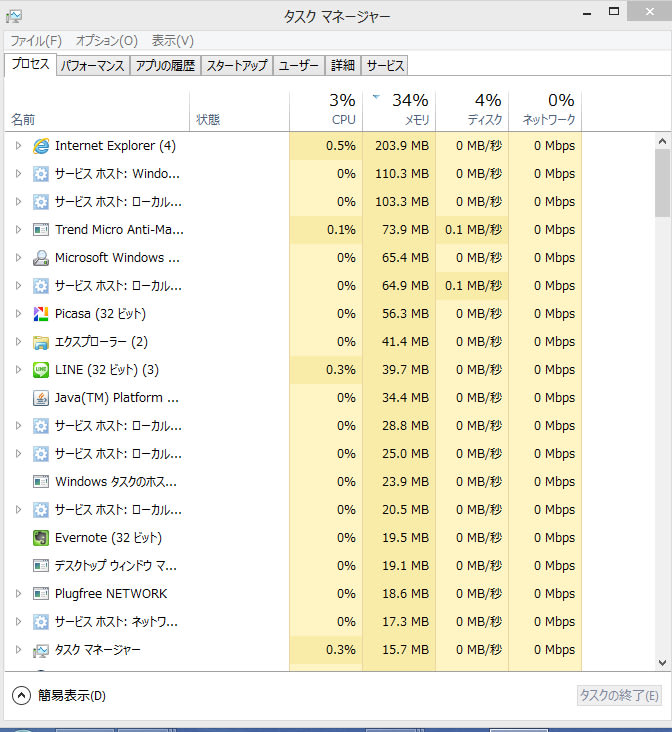Expand the エクスプローラー (2) group

pos(18,342)
